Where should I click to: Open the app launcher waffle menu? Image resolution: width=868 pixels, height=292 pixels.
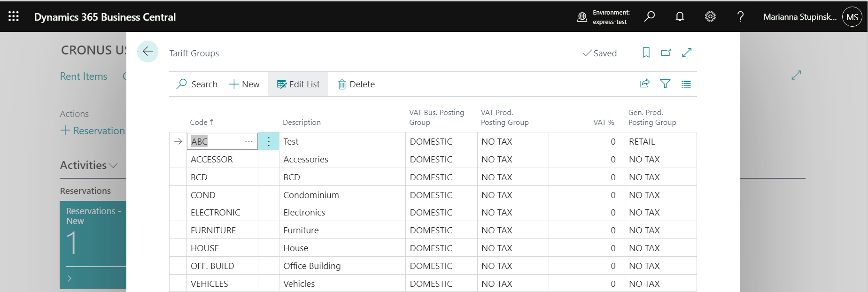[x=14, y=16]
